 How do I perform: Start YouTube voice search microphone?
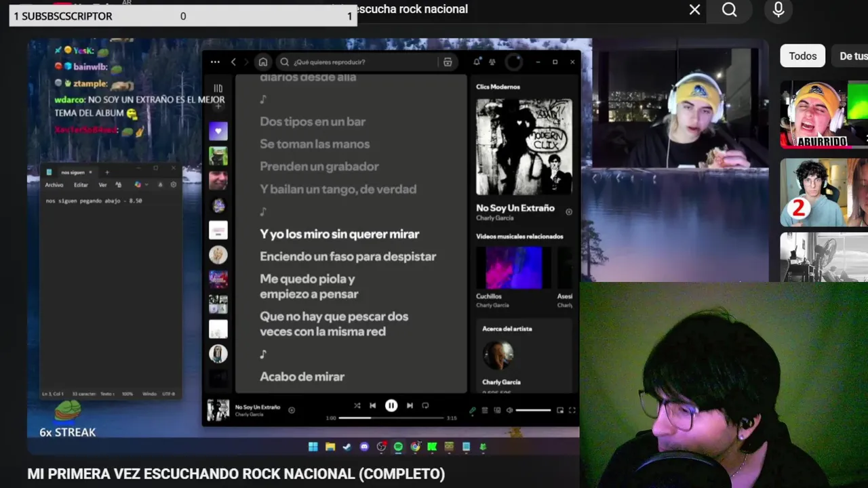778,9
